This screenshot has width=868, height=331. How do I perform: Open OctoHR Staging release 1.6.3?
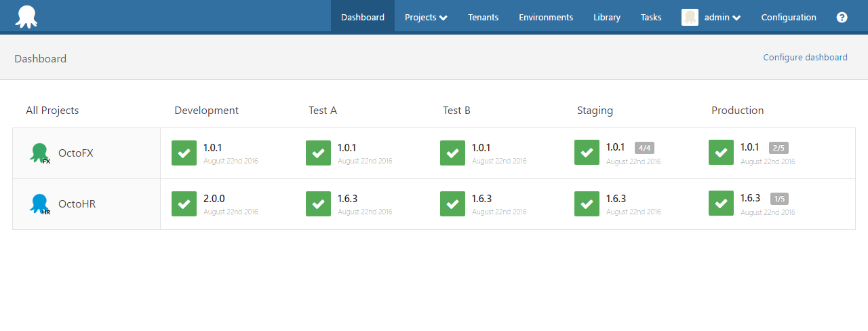point(616,199)
